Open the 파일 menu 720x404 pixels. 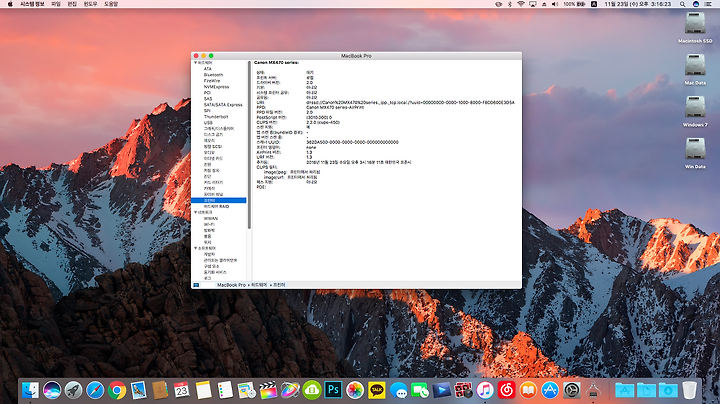(56, 4)
